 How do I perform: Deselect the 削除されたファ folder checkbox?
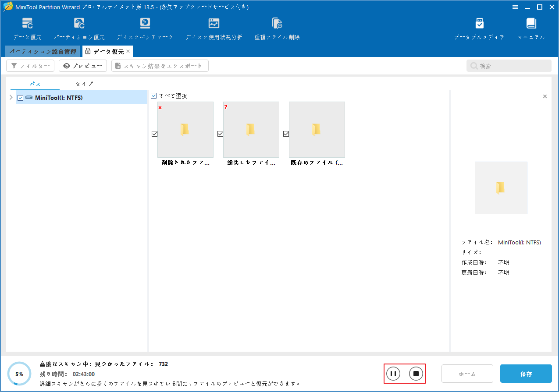tap(154, 134)
